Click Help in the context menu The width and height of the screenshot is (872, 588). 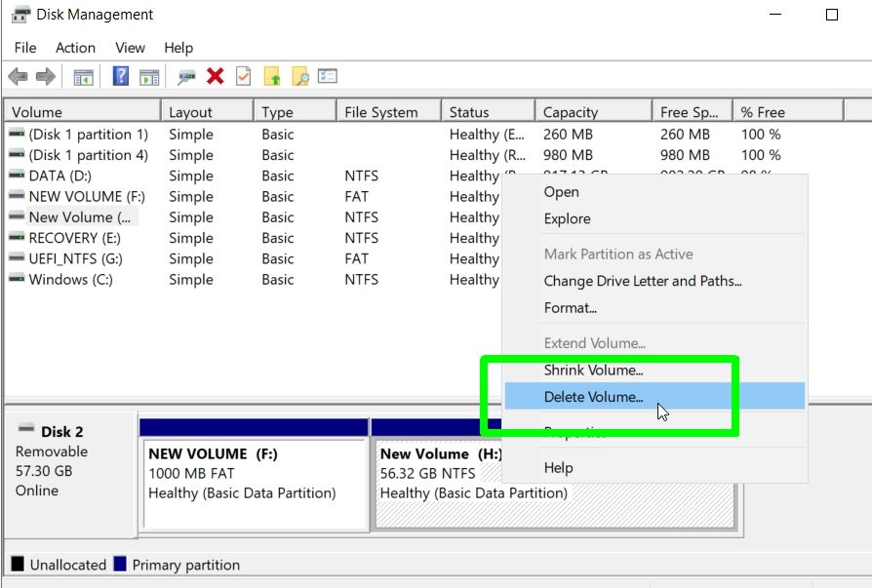click(x=654, y=467)
